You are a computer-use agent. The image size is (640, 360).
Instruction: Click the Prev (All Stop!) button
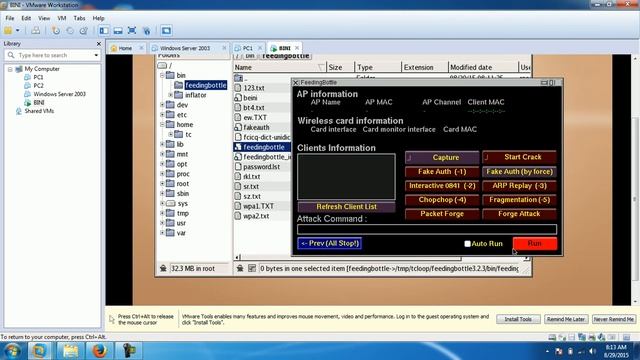coord(330,243)
